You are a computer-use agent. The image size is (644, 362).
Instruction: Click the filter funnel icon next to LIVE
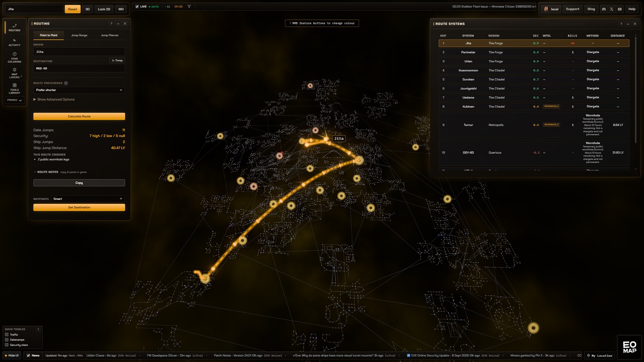tap(189, 6)
